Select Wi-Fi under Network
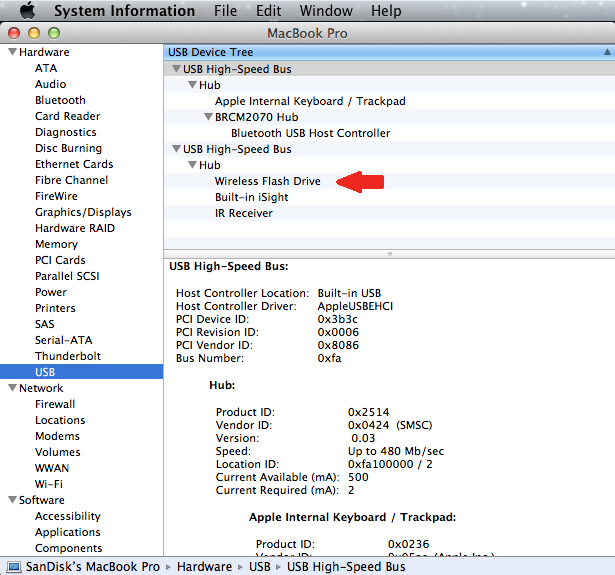Screen dimensions: 615x575 pos(49,484)
